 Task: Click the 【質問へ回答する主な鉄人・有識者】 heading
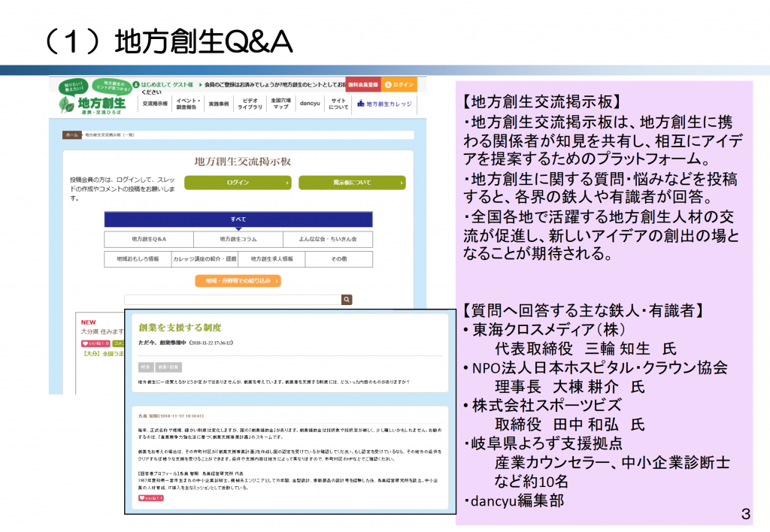pyautogui.click(x=584, y=310)
